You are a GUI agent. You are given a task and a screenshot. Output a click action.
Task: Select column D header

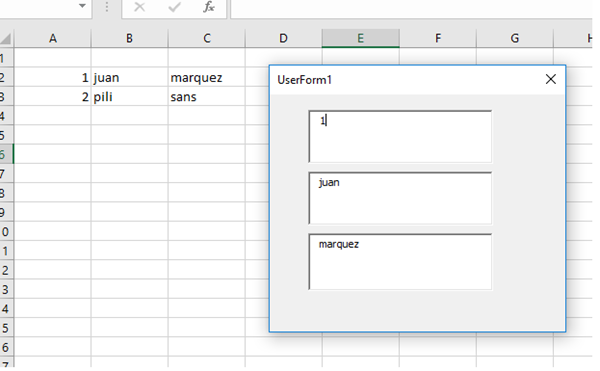(284, 39)
